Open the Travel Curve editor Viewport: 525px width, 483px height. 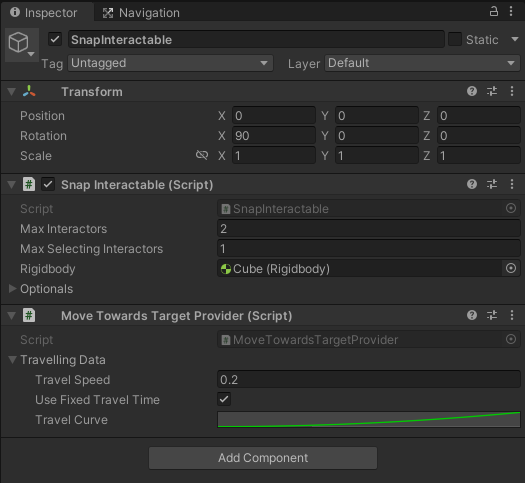(369, 419)
